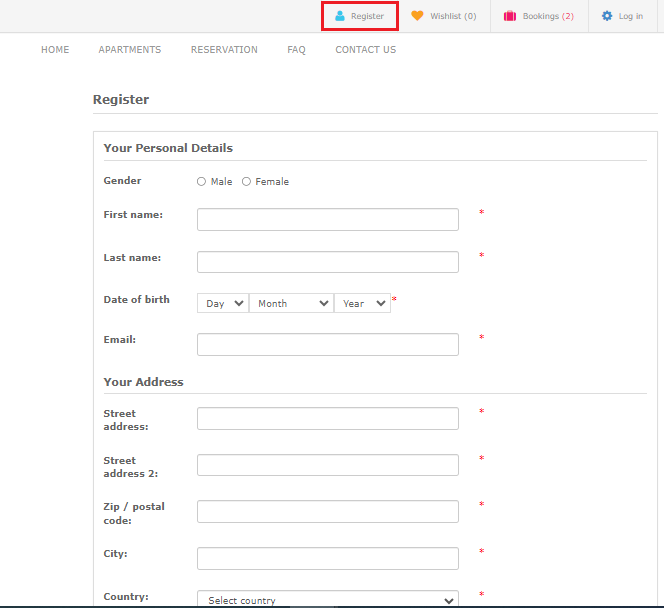Viewport: 664px width, 608px height.
Task: Click the First name input field
Action: click(327, 220)
